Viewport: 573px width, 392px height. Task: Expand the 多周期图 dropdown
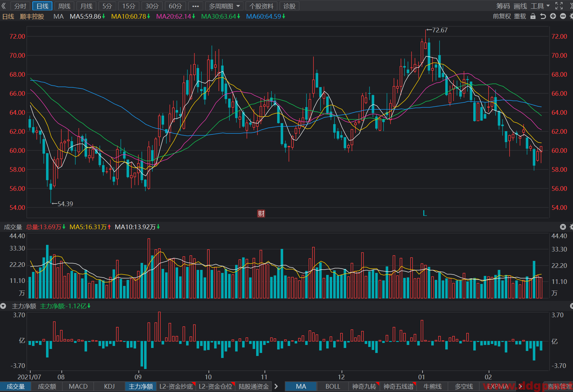[x=224, y=6]
